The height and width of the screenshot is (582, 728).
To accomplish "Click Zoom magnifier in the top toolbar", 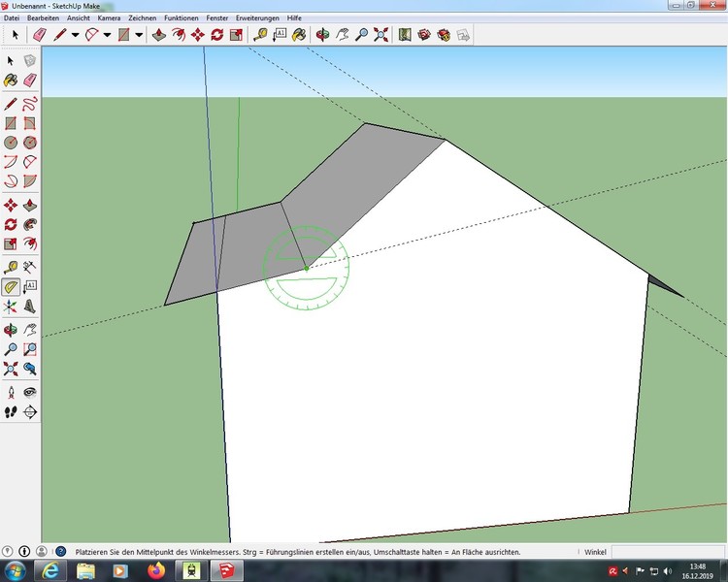I will [x=362, y=35].
